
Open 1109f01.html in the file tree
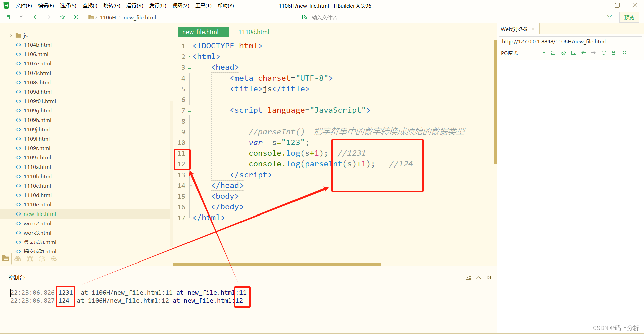click(x=40, y=101)
